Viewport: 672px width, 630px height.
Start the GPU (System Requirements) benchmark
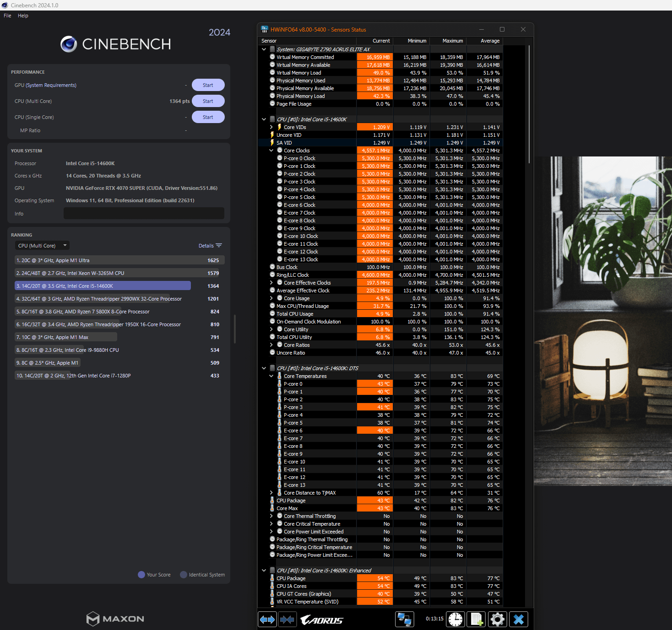click(208, 85)
